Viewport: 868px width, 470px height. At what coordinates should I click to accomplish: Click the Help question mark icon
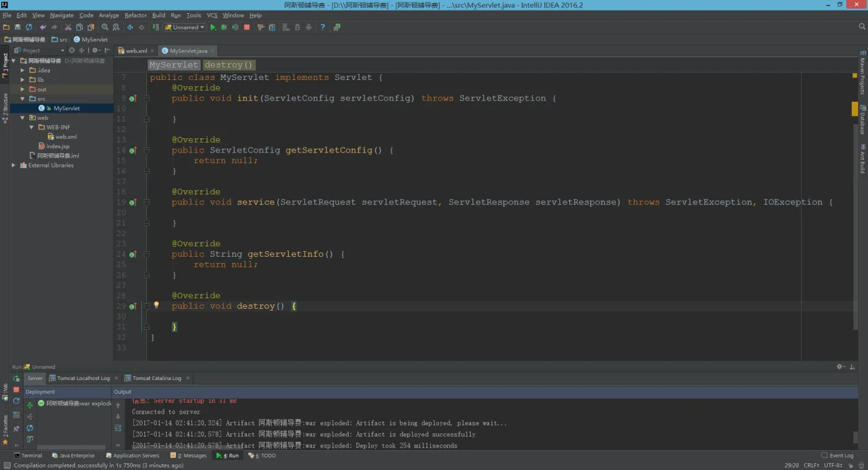tap(322, 27)
